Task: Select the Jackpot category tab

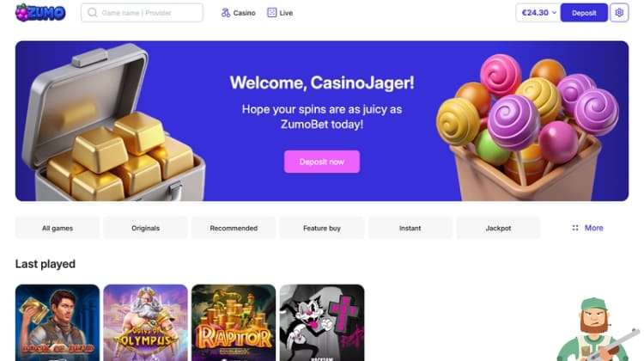Action: click(x=498, y=228)
